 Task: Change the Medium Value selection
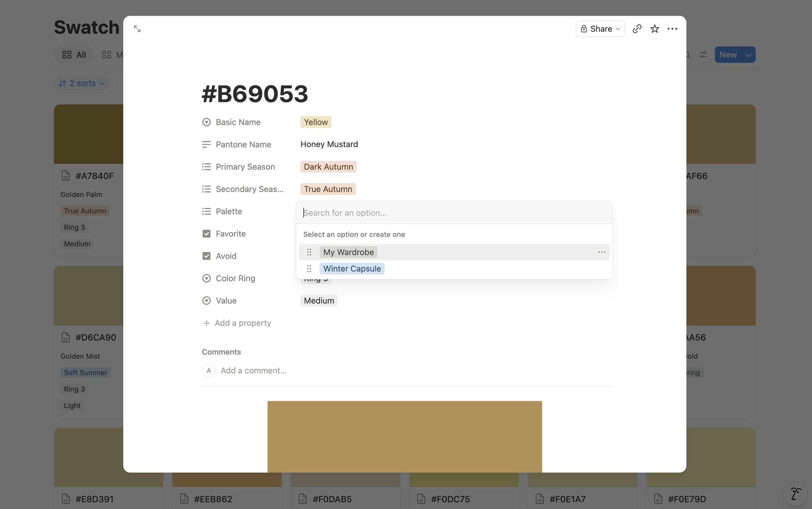[319, 301]
